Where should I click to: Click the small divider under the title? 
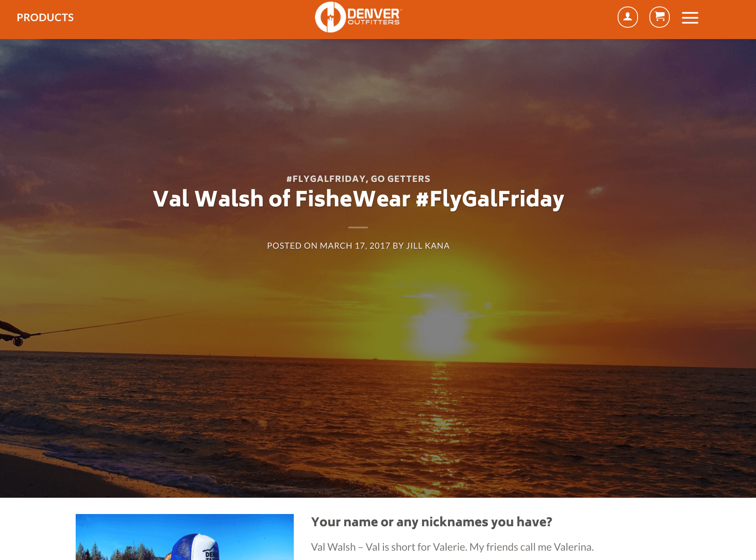(358, 227)
